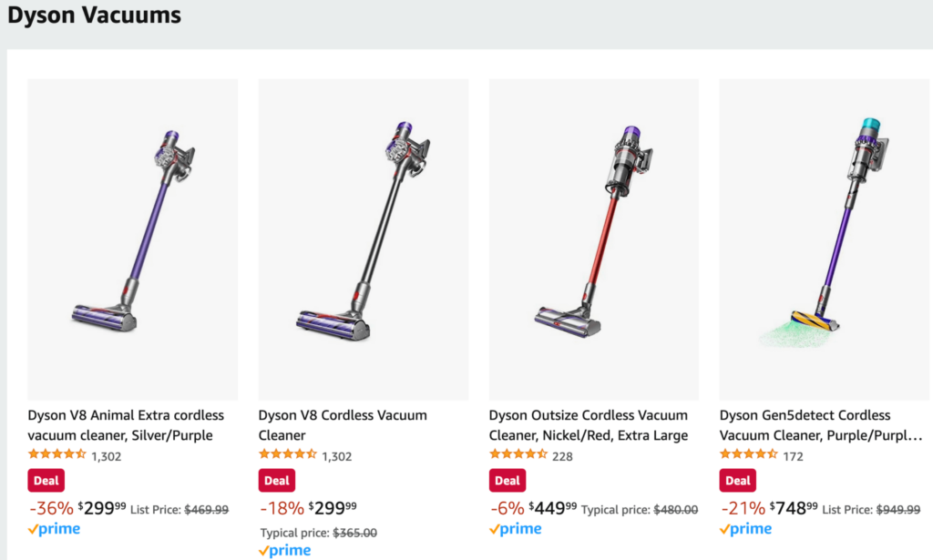Click the Deal badge on Dyson V8 Cordless
The height and width of the screenshot is (560, 933).
[277, 481]
